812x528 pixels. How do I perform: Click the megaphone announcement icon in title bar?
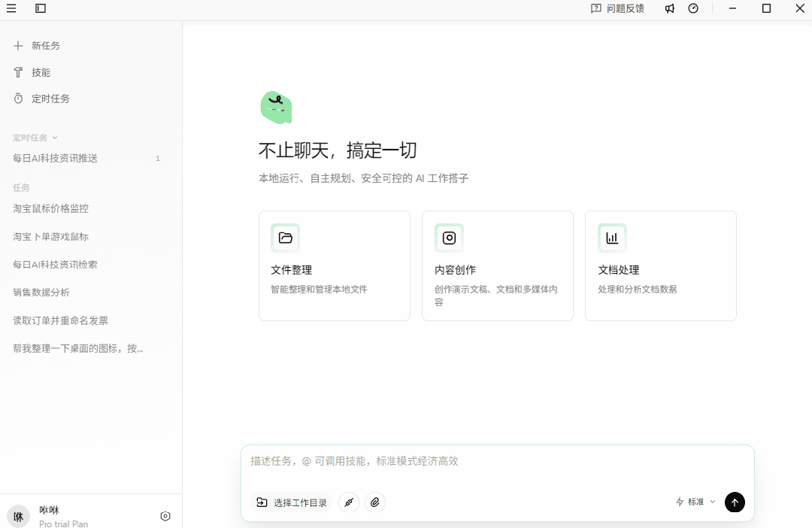[669, 8]
